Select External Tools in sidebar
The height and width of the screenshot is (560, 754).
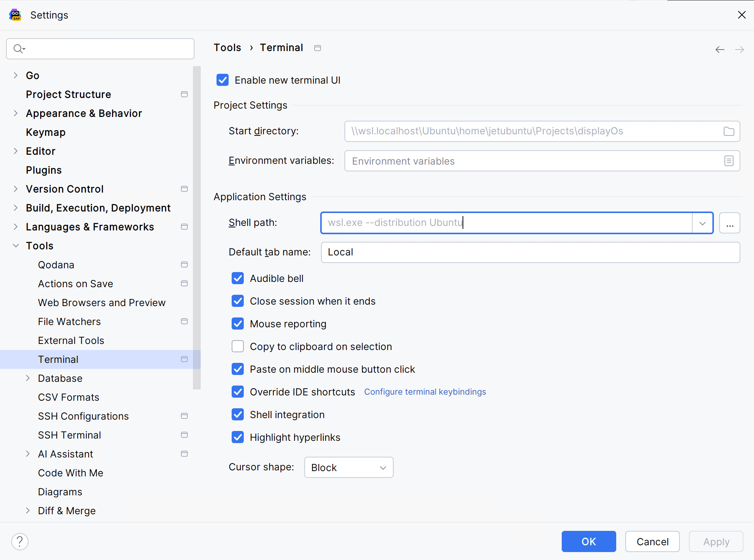pyautogui.click(x=70, y=340)
